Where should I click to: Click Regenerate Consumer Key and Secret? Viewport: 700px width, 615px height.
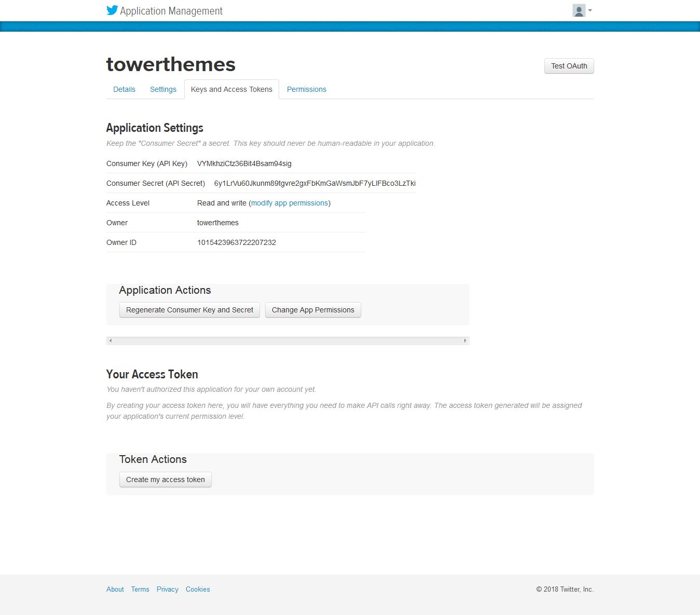click(189, 310)
